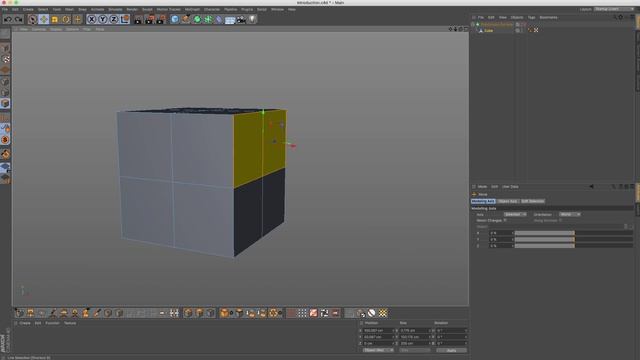Click the dotted grid icon in bottom toolbar

click(x=302, y=313)
